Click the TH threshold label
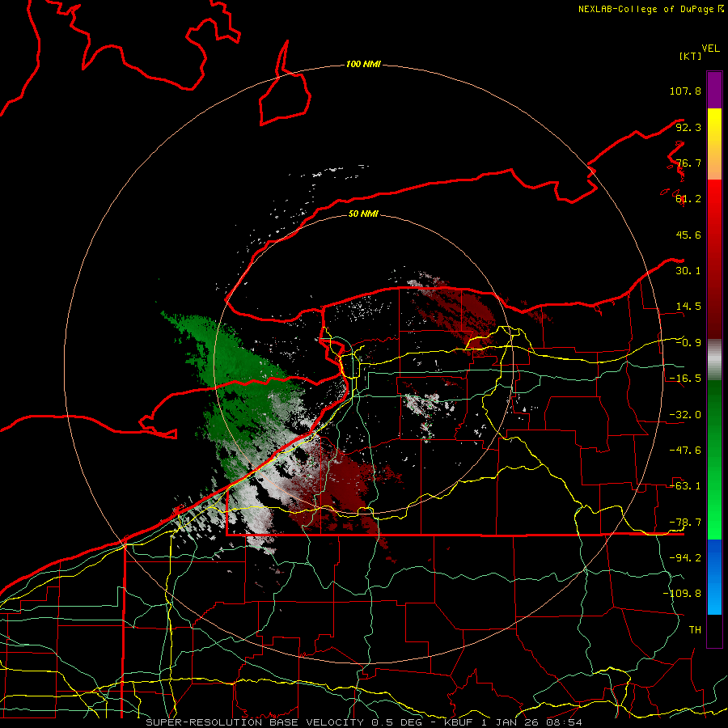Screen dimensions: 728x728 tap(695, 630)
